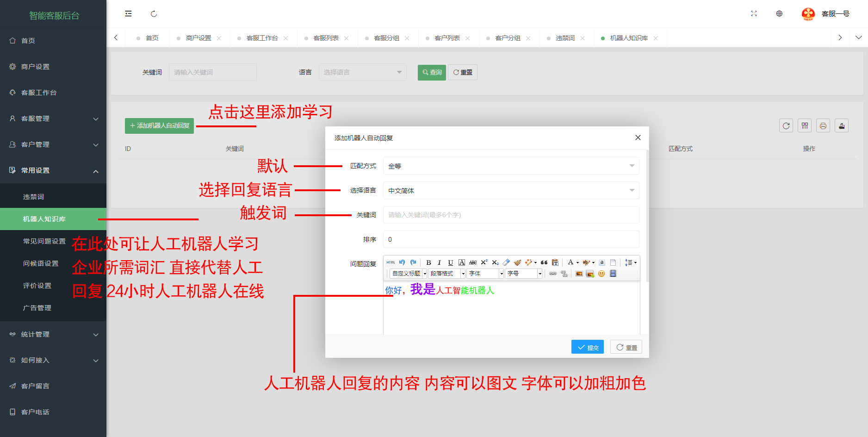Viewport: 868px width, 437px height.
Task: Click the blockquote icon in the editor
Action: coord(544,262)
